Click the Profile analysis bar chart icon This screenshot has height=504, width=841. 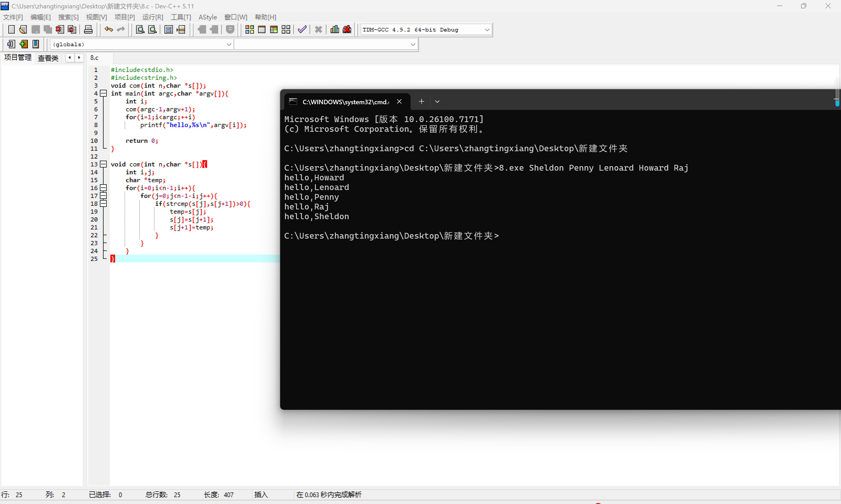[x=335, y=30]
